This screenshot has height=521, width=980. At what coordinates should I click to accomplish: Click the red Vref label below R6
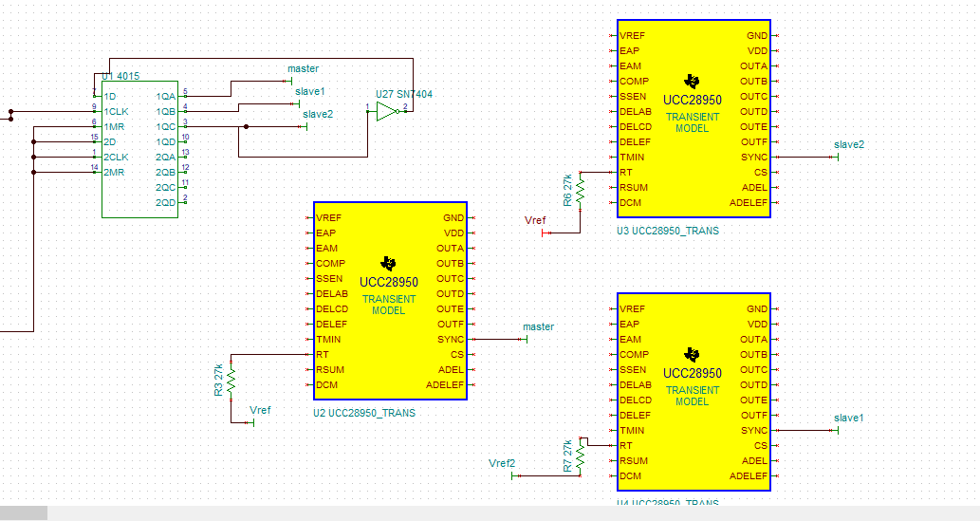point(535,220)
